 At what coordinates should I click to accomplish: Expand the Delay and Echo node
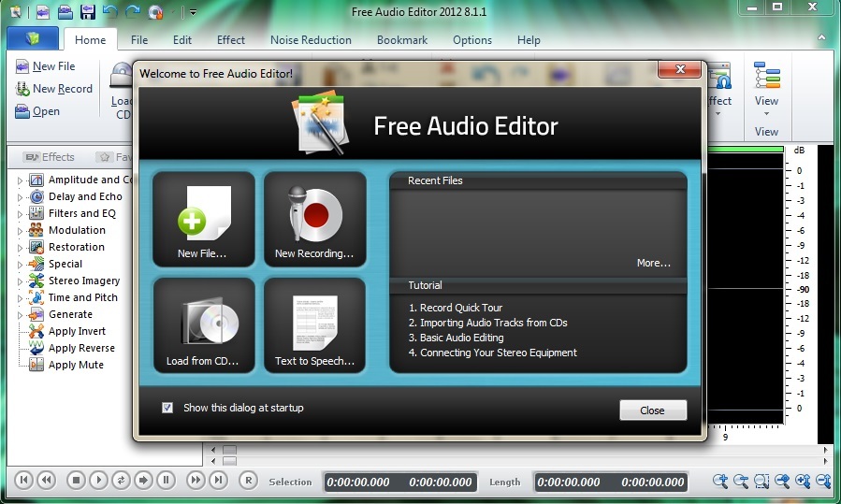[x=20, y=197]
